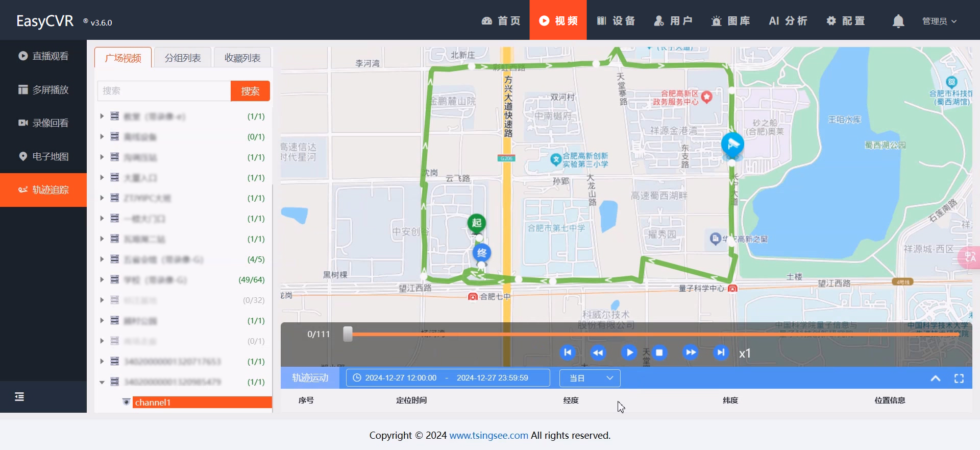980x450 pixels.
Task: Rewind the trajectory playback
Action: coord(598,352)
